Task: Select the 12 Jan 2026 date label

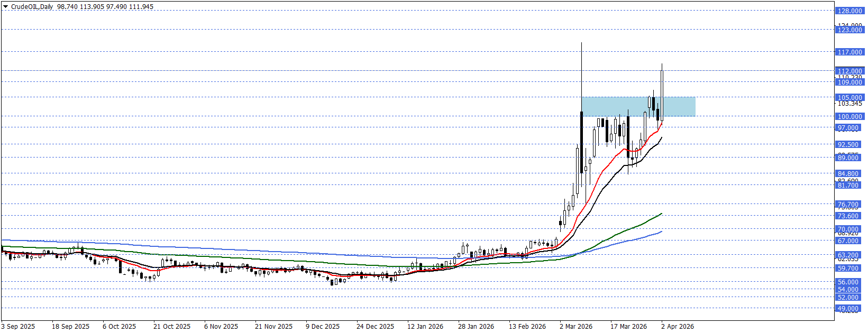Action: (425, 326)
